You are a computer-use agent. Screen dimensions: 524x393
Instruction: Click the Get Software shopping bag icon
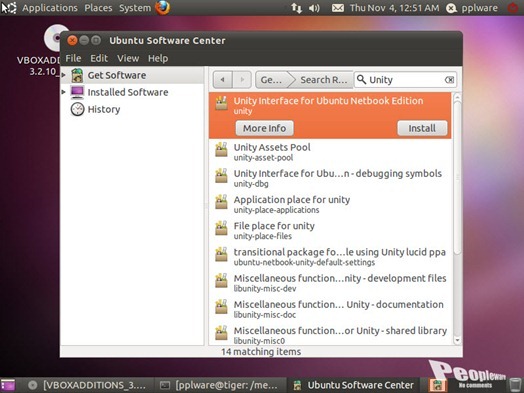coord(77,75)
